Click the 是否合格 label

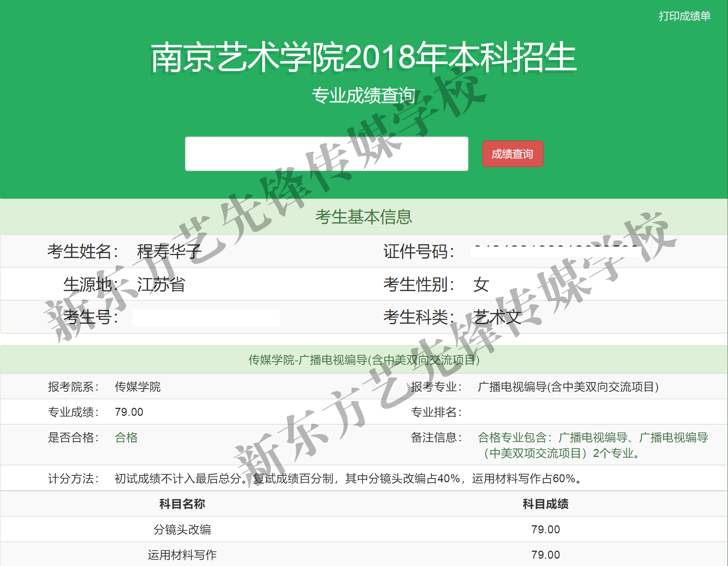tap(73, 437)
